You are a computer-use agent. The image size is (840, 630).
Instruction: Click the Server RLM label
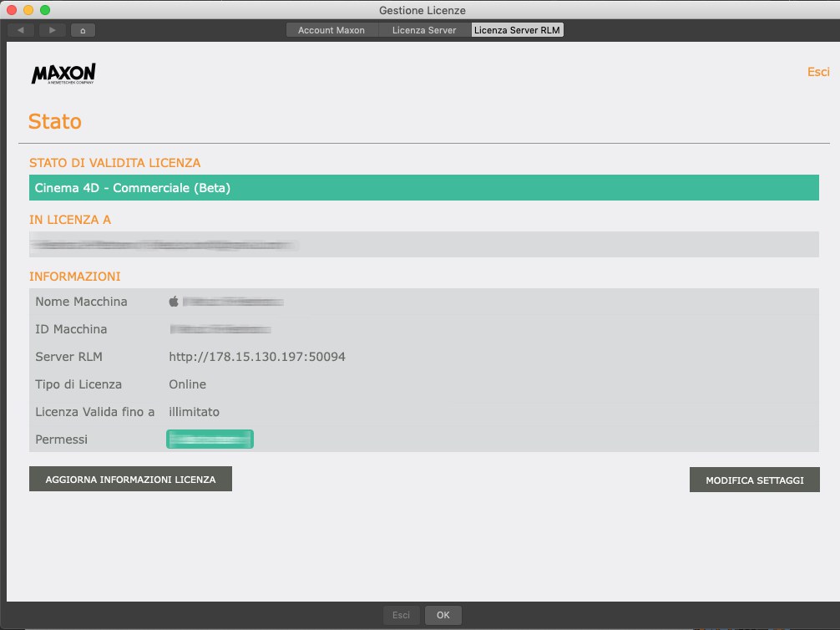coord(68,357)
